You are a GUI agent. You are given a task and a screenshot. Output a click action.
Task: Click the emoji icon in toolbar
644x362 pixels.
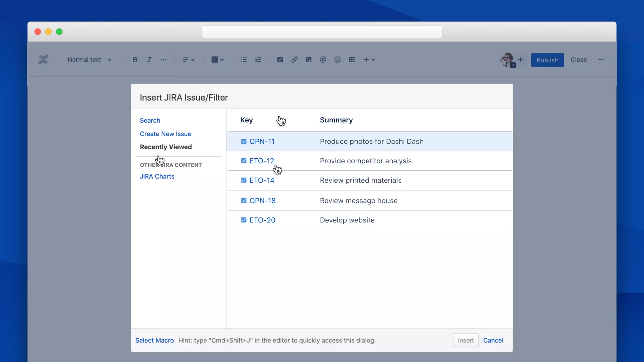[x=337, y=60]
